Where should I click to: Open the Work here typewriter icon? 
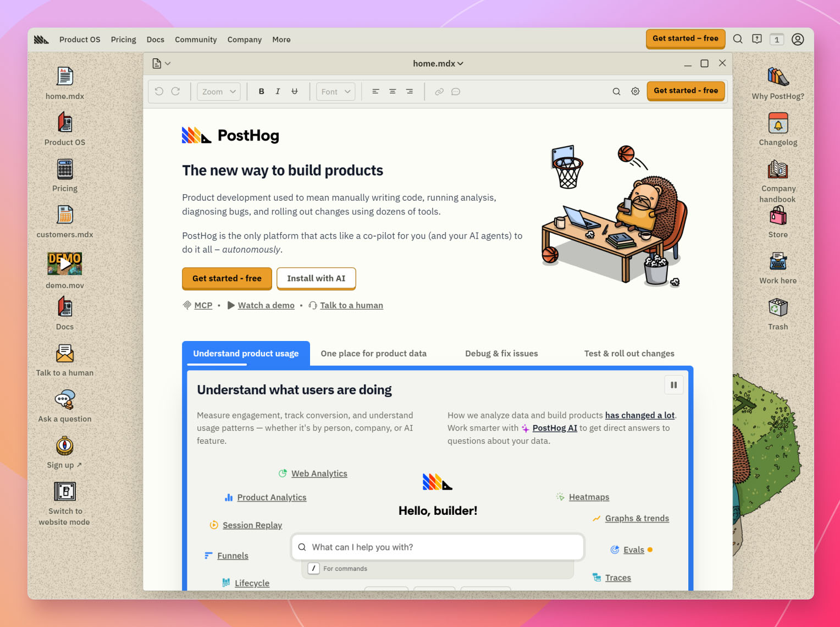tap(778, 261)
